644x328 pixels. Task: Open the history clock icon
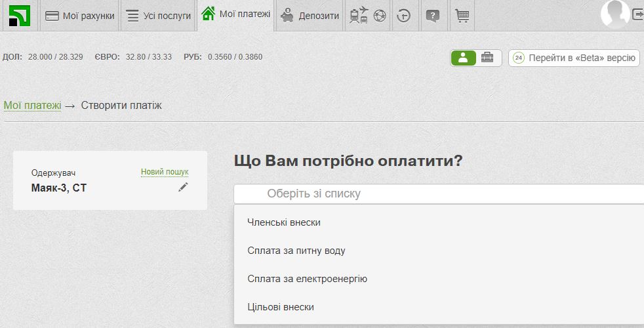click(x=404, y=16)
